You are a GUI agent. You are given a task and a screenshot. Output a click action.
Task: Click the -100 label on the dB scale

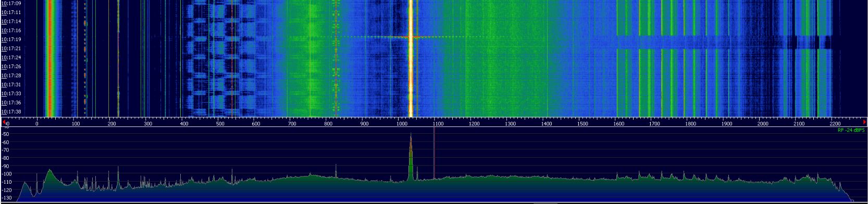point(7,174)
